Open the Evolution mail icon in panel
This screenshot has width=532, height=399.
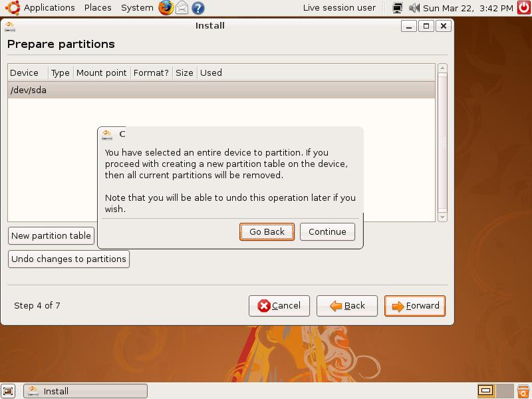pos(182,8)
